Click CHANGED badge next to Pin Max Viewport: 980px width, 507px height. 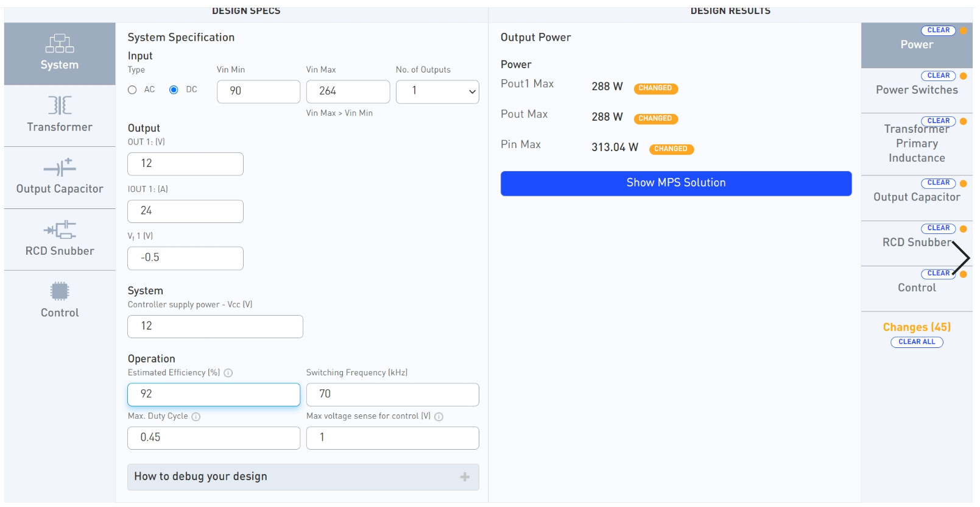pos(671,149)
